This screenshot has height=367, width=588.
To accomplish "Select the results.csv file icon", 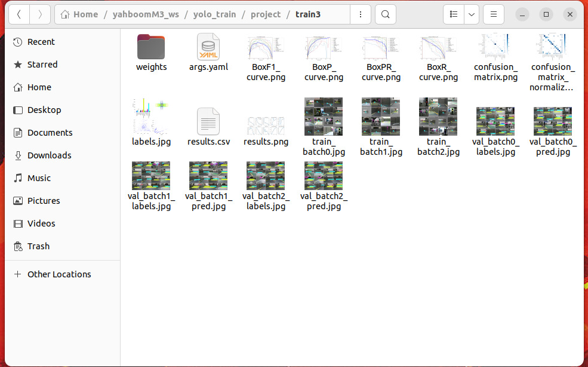I will coord(208,122).
